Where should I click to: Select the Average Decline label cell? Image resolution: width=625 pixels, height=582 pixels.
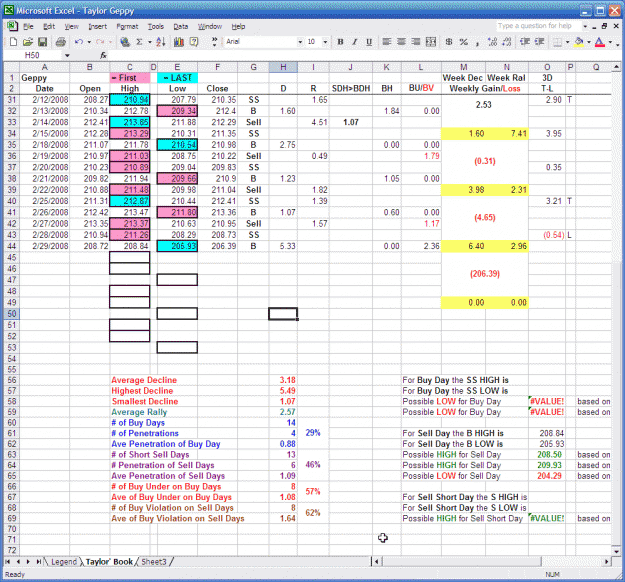(144, 380)
